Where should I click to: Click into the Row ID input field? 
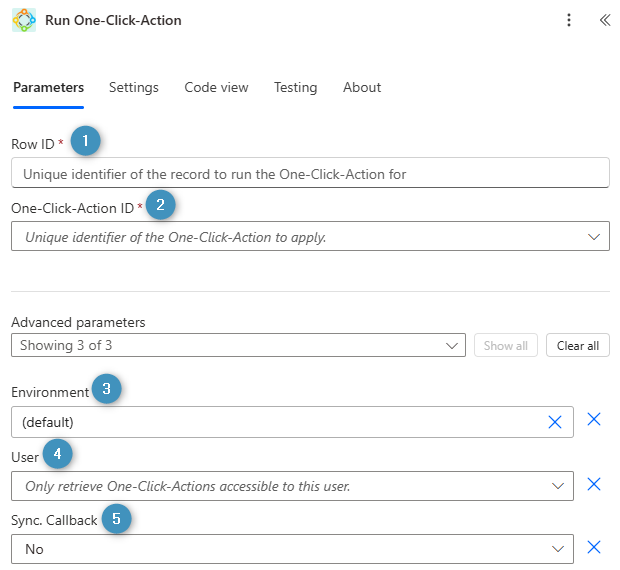[310, 173]
